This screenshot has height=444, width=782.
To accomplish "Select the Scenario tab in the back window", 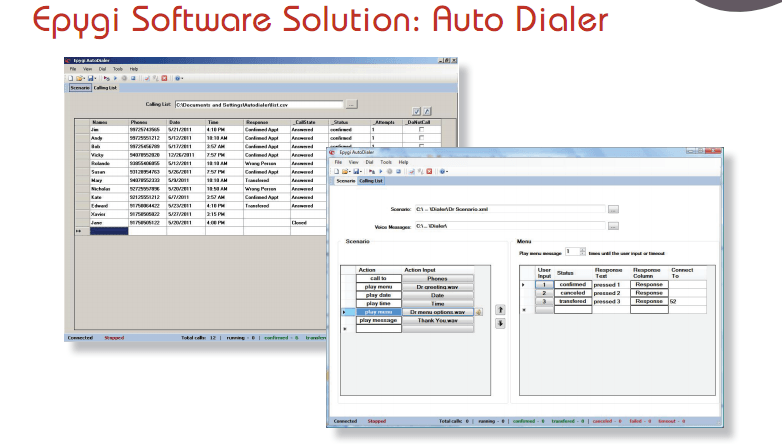I will [79, 87].
